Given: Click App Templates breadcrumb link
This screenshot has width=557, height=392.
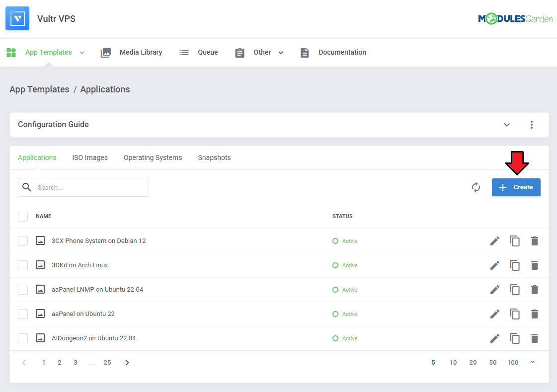Looking at the screenshot, I should (39, 89).
